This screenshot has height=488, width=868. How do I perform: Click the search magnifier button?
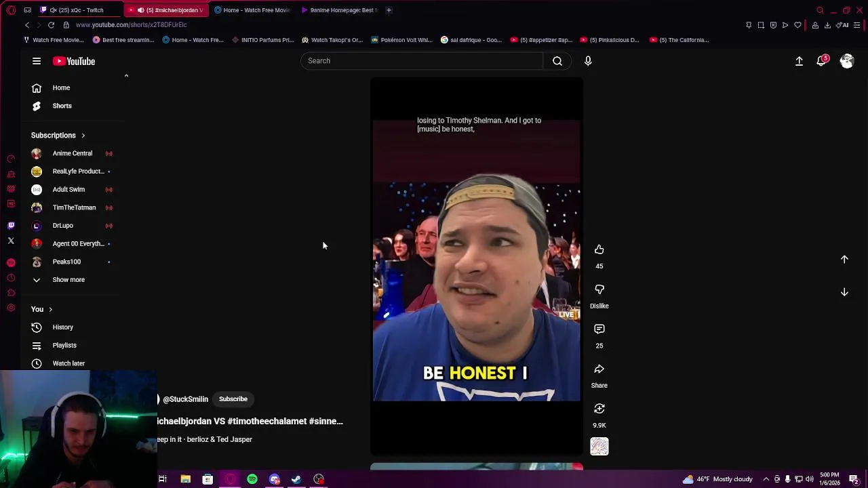click(557, 61)
